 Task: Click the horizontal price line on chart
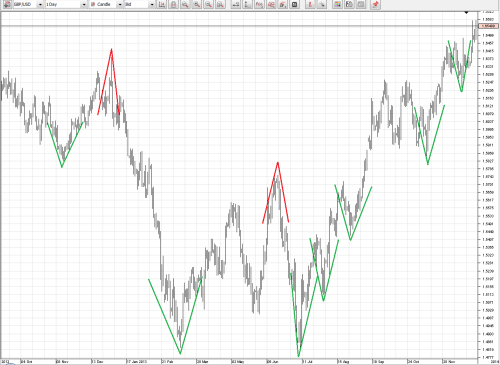click(239, 26)
